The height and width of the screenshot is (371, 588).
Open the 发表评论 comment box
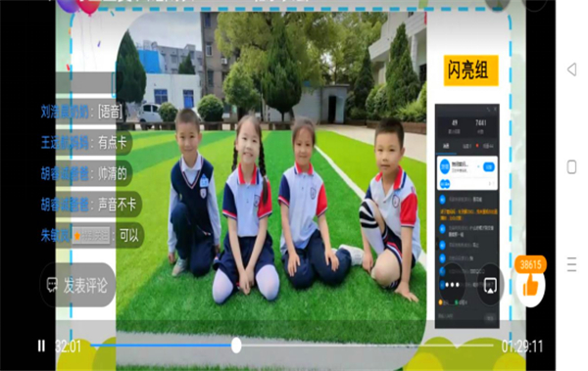click(x=78, y=285)
